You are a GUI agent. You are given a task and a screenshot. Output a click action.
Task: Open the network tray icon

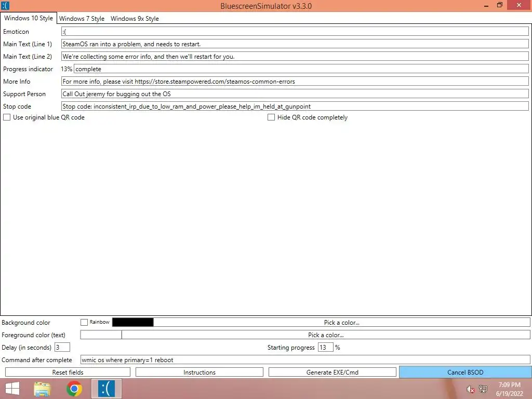pyautogui.click(x=483, y=389)
